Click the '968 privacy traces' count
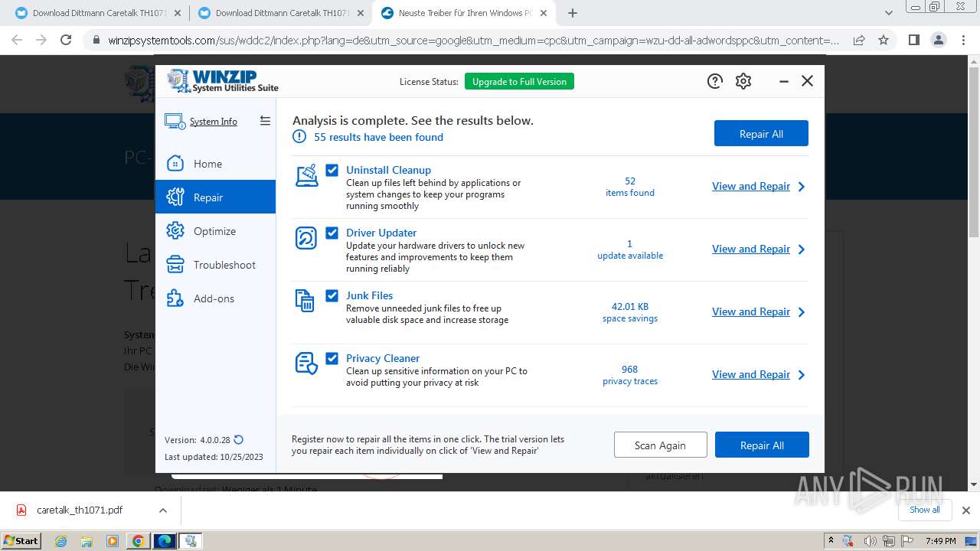980x551 pixels. click(x=630, y=375)
